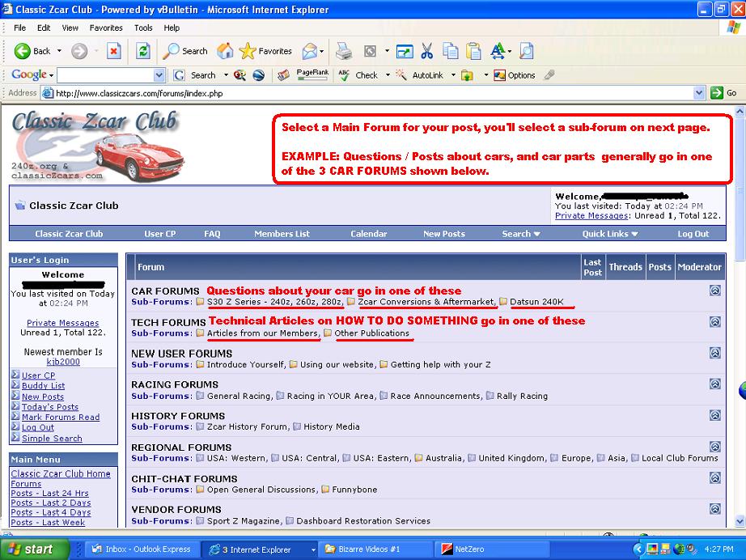
Task: Click the page scrollbar down arrow
Action: coord(740,521)
